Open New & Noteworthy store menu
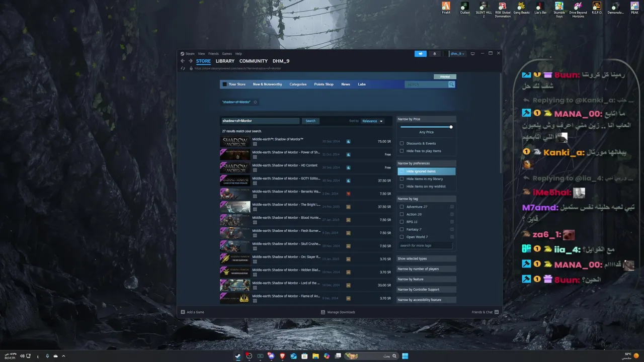 (267, 84)
